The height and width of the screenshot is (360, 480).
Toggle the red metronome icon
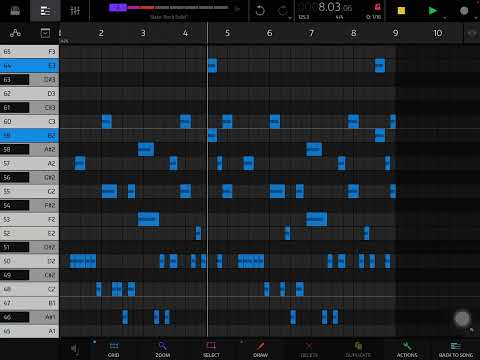click(377, 7)
